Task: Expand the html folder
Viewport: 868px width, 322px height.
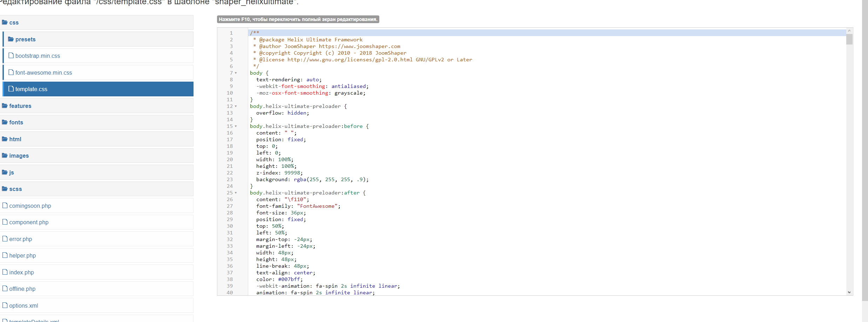Action: [96, 139]
